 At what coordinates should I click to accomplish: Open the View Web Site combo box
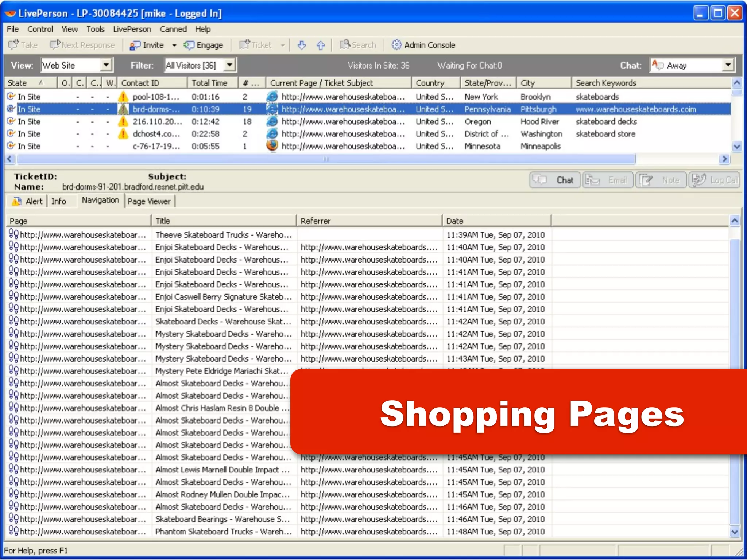click(x=77, y=65)
